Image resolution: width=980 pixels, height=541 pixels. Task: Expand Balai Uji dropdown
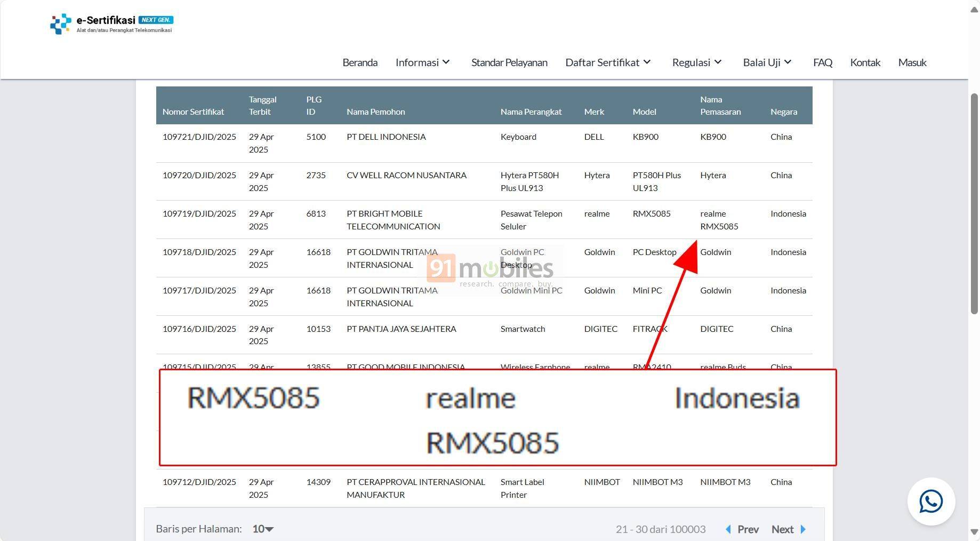pyautogui.click(x=767, y=62)
